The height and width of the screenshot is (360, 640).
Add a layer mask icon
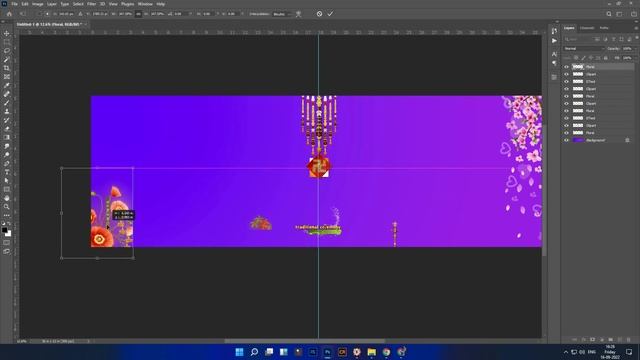click(x=592, y=340)
